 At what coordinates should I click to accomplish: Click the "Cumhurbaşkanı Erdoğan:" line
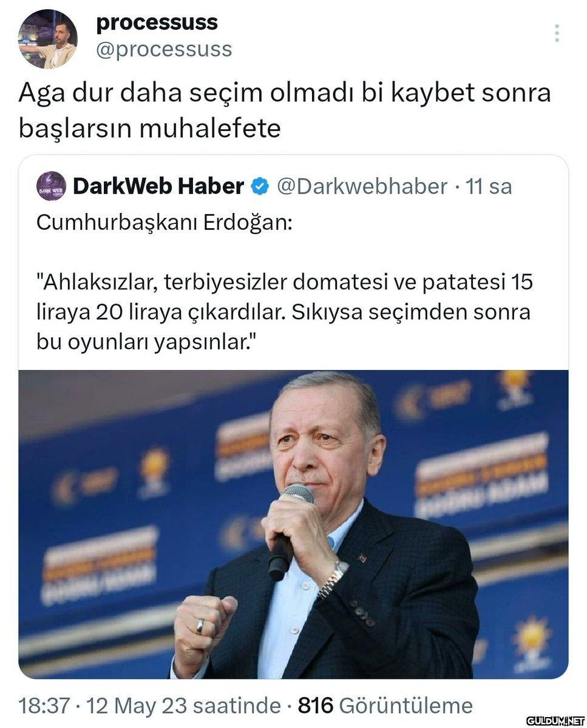click(165, 222)
